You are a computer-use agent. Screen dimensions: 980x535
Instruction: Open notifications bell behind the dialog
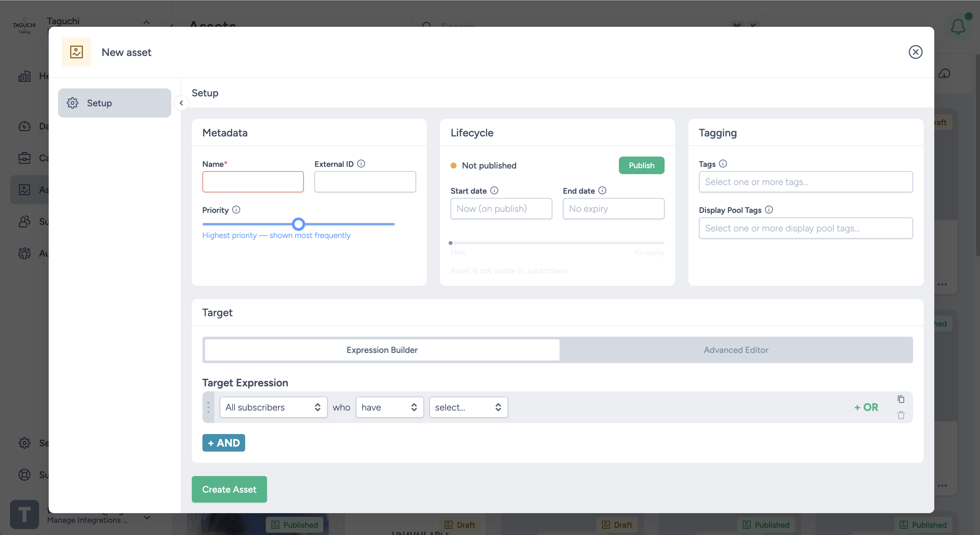pos(958,26)
